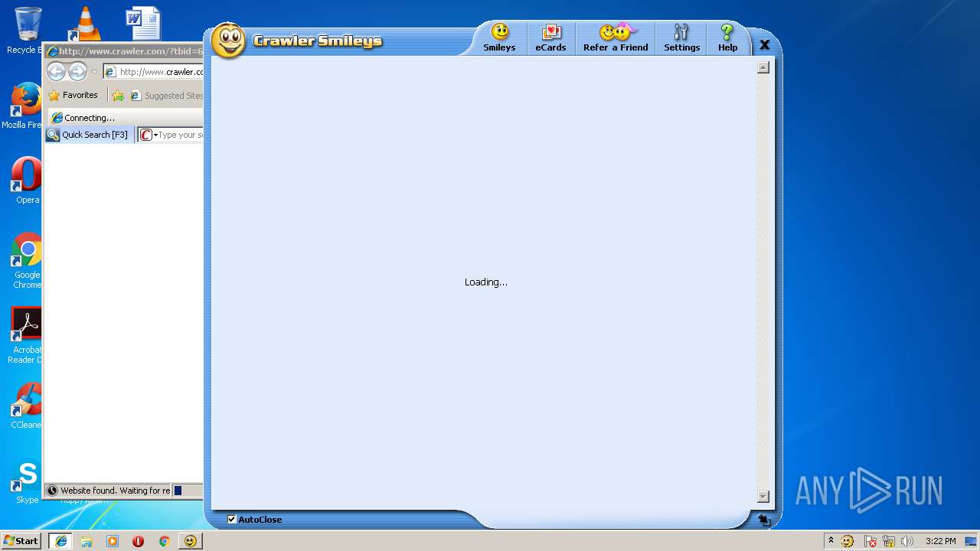Click Show Desktop button at taskbar end
This screenshot has width=980, height=551.
(971, 541)
